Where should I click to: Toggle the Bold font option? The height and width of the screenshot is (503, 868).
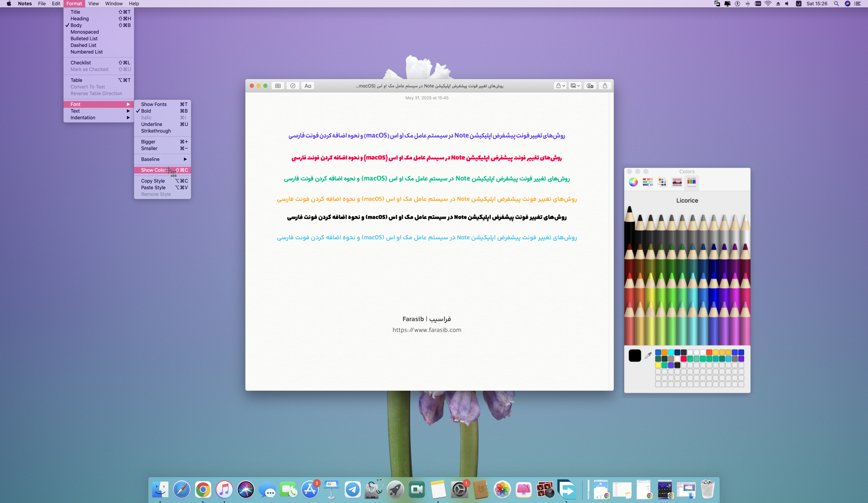coord(162,111)
